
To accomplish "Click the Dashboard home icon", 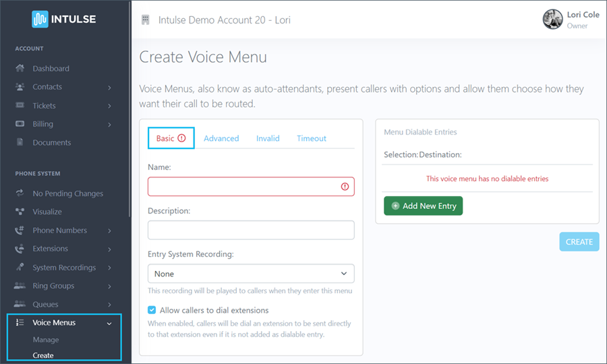I will click(20, 68).
